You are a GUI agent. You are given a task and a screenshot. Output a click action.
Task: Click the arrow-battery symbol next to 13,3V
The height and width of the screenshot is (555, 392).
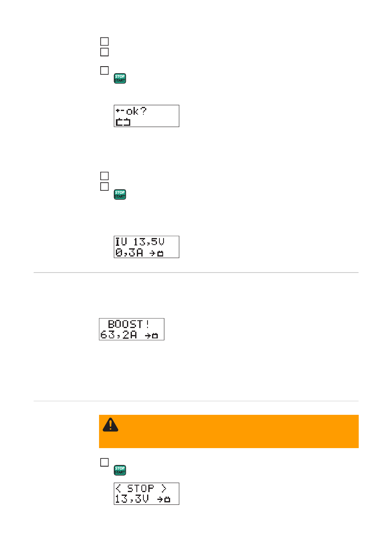164,499
